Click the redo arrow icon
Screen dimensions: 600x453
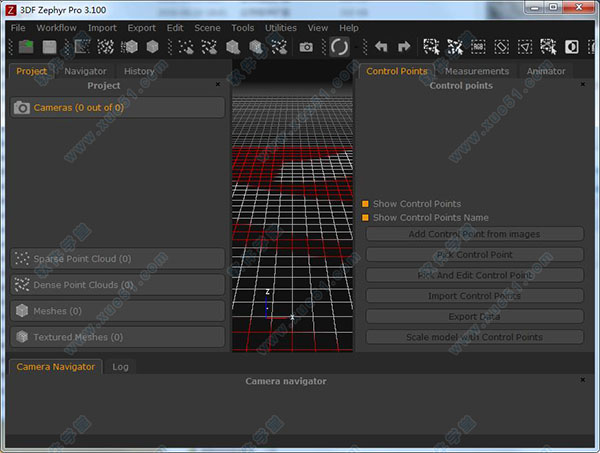click(404, 47)
